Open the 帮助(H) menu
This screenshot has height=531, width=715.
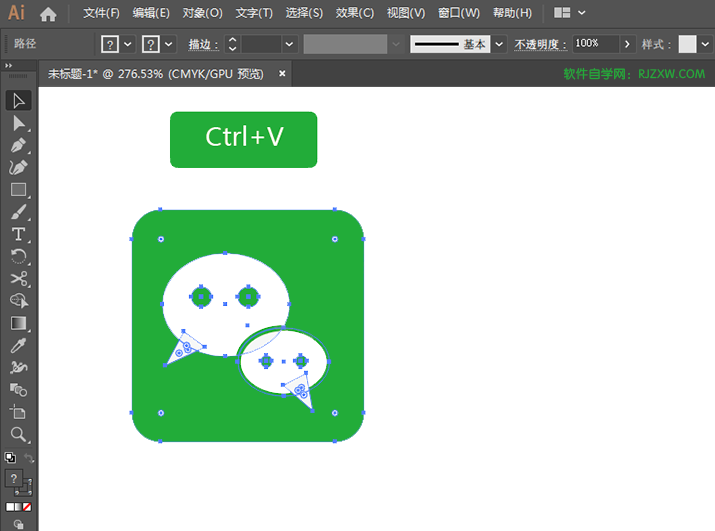click(513, 13)
